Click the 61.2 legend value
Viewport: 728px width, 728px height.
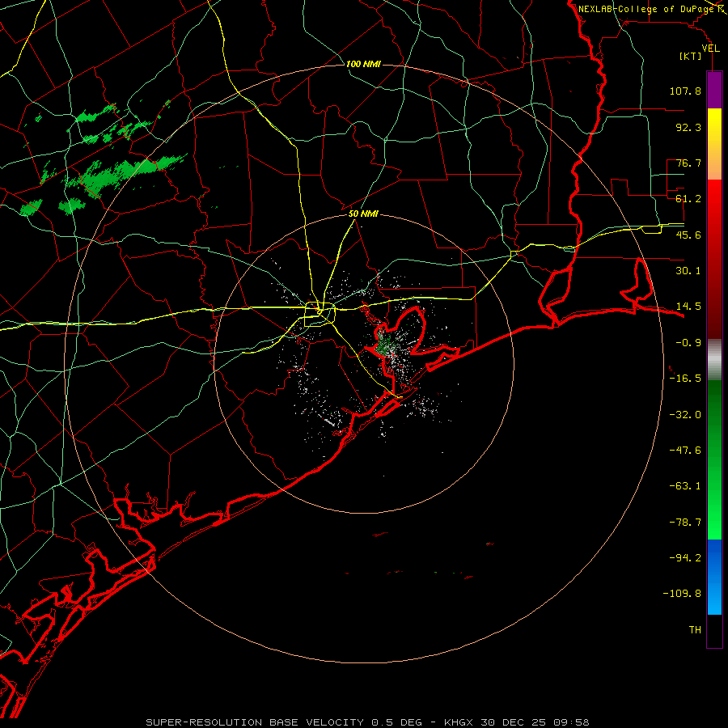tap(688, 199)
